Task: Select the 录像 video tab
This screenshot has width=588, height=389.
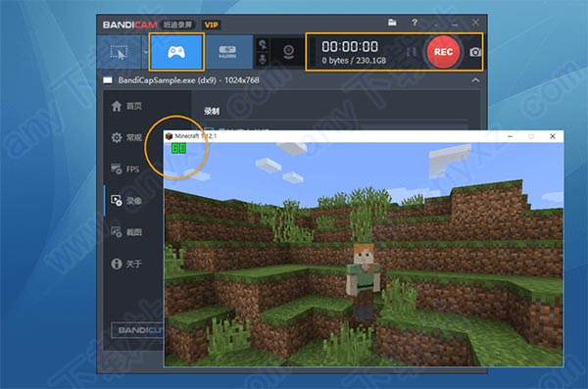Action: click(126, 201)
